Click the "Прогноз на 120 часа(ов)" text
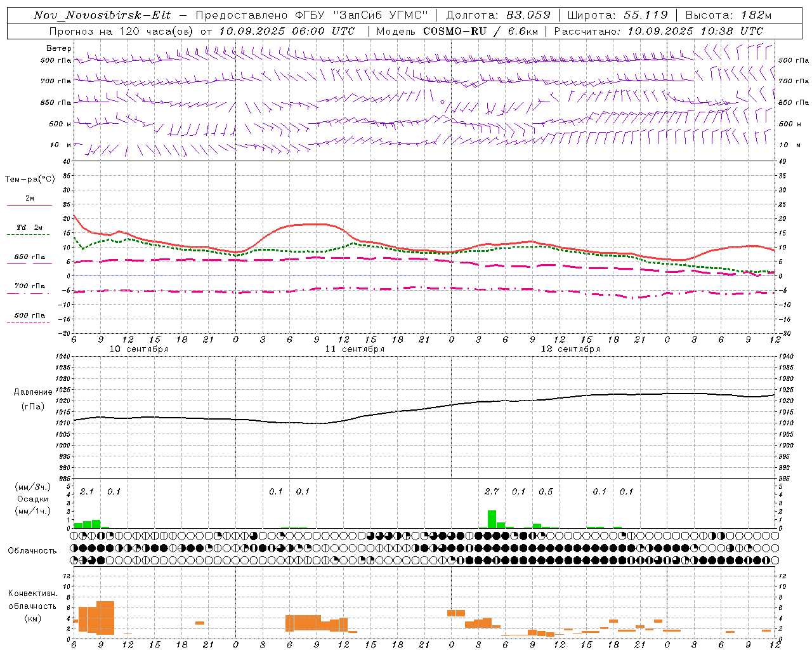The width and height of the screenshot is (812, 650). coord(122,31)
